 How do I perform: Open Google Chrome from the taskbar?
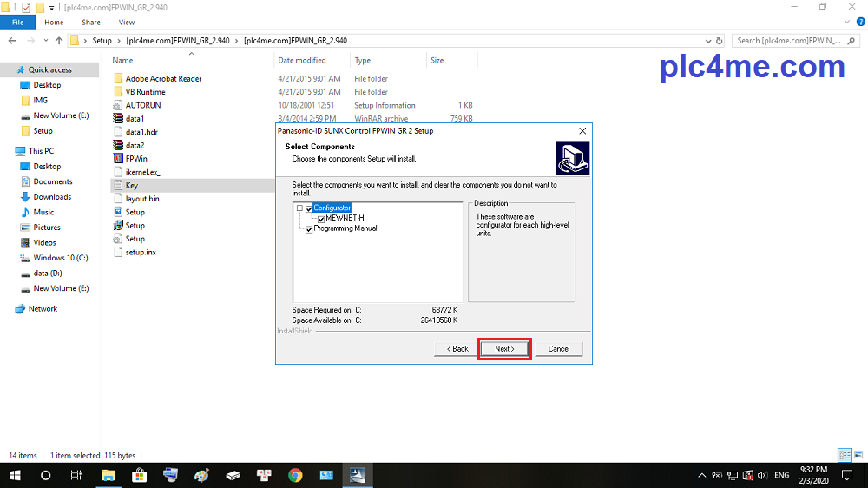pyautogui.click(x=295, y=475)
